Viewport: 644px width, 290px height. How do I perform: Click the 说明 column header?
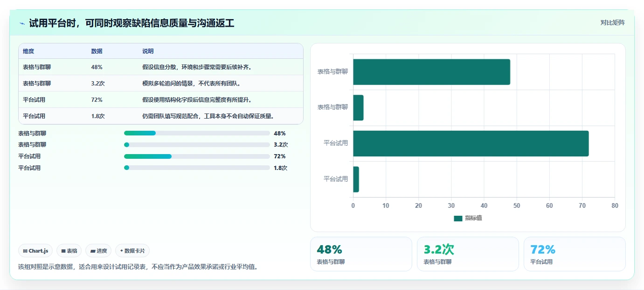[148, 51]
